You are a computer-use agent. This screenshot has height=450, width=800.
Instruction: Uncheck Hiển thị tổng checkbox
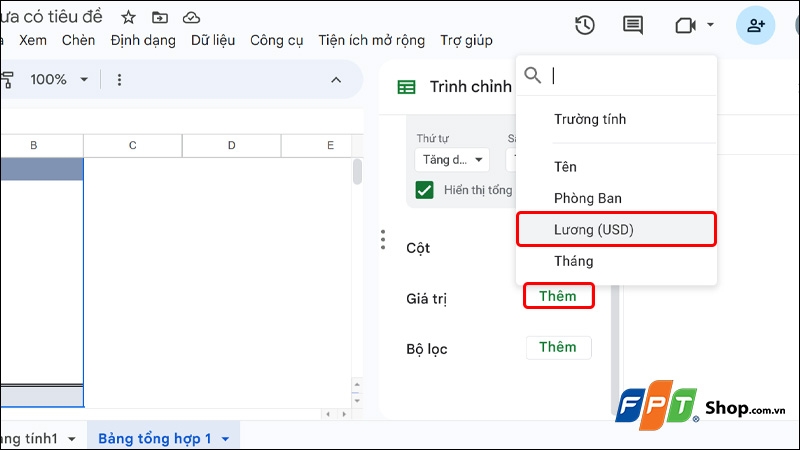424,190
